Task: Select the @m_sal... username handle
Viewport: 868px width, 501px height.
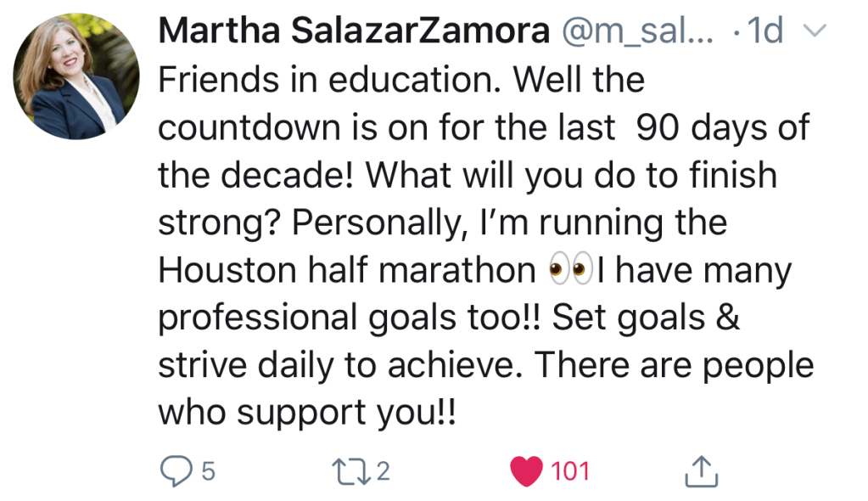Action: pyautogui.click(x=641, y=32)
